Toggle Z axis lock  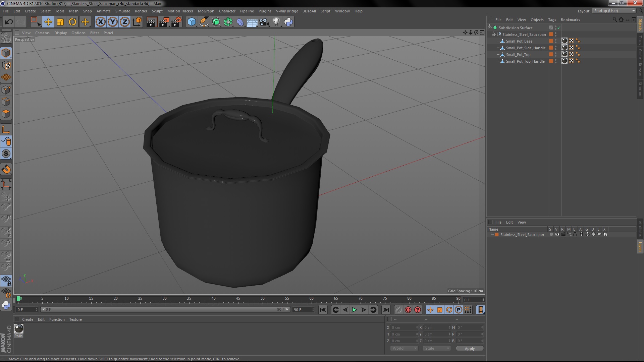[x=125, y=22]
